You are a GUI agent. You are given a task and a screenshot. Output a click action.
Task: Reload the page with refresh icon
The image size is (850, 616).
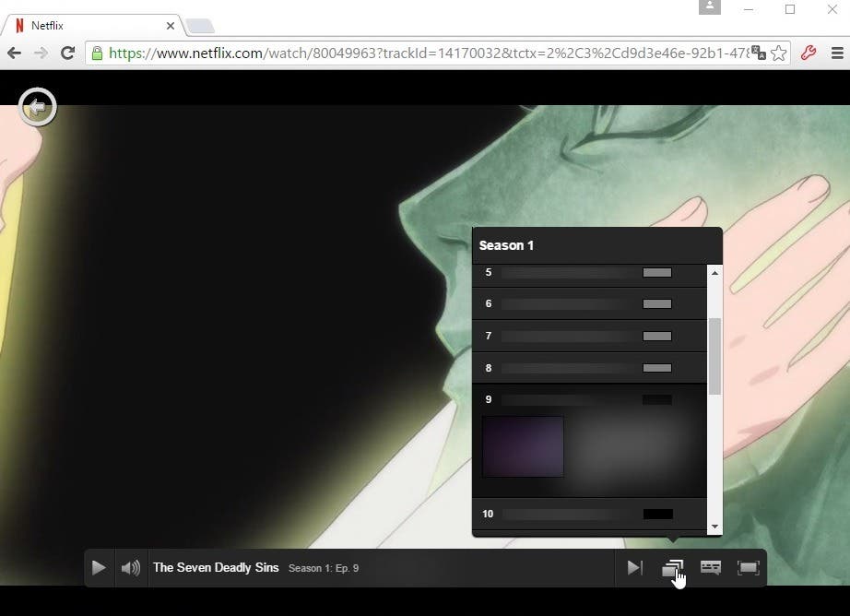tap(68, 53)
